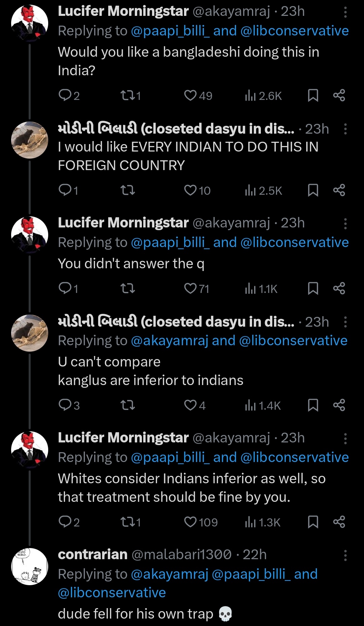Viewport: 364px width, 626px height.
Task: Share the first Lucifer Morningstar tweet
Action: point(339,96)
